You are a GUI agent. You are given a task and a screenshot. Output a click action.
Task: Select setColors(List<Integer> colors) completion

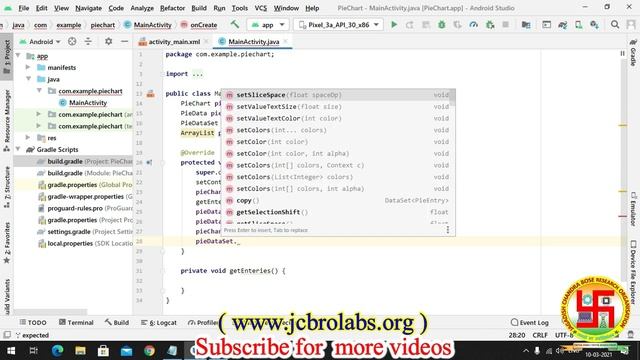tap(338, 177)
